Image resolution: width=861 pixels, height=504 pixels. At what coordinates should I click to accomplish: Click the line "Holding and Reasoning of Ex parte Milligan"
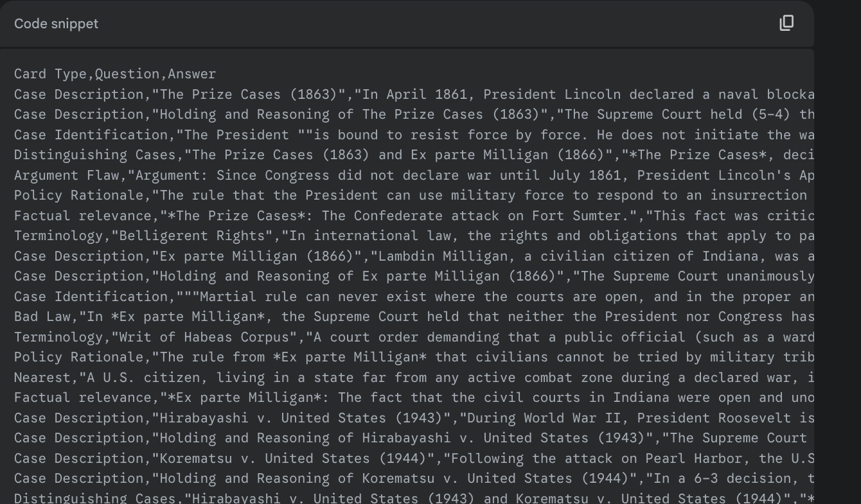(x=414, y=276)
